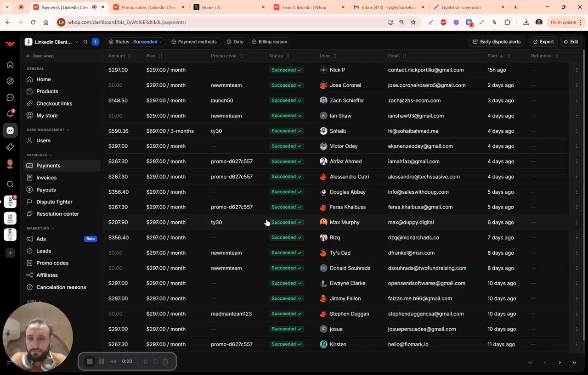Pause the screen recording
Image resolution: width=588 pixels, height=375 pixels.
click(x=102, y=362)
